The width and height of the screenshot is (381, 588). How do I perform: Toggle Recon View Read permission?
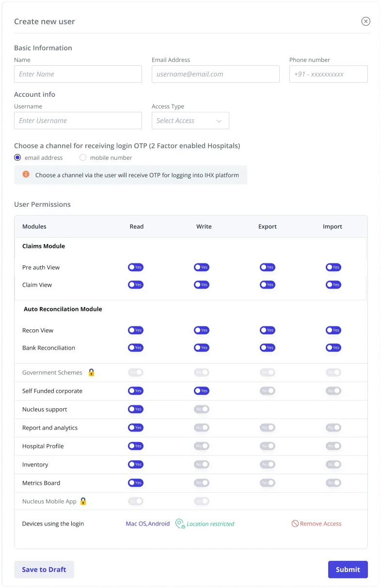(x=136, y=330)
